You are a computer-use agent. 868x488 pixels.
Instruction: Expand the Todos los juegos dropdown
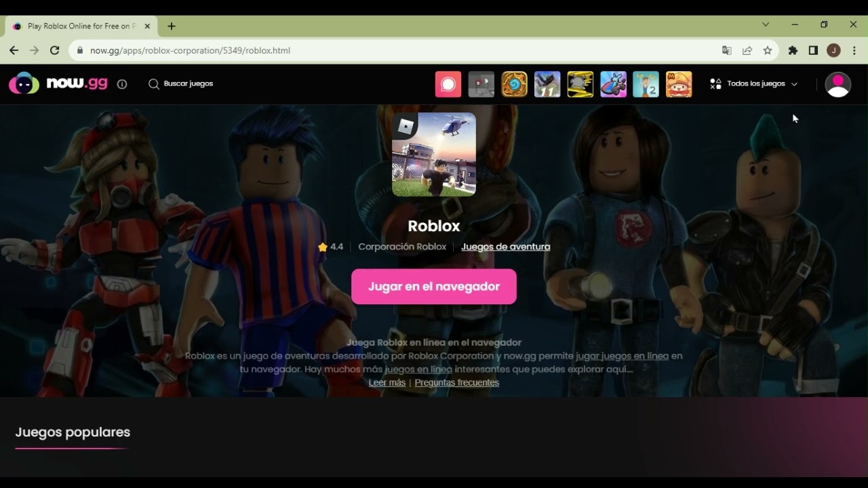754,84
